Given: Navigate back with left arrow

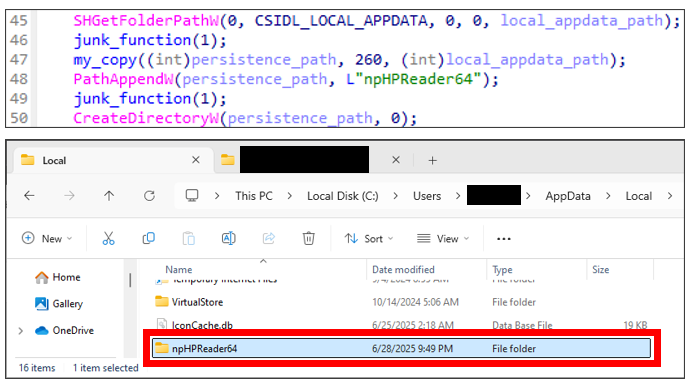Looking at the screenshot, I should (29, 196).
